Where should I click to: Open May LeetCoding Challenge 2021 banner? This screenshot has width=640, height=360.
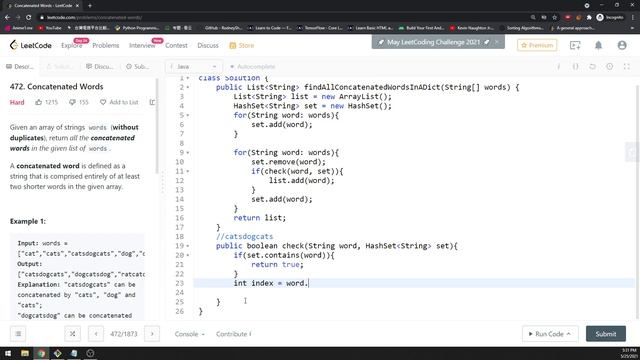tap(433, 42)
